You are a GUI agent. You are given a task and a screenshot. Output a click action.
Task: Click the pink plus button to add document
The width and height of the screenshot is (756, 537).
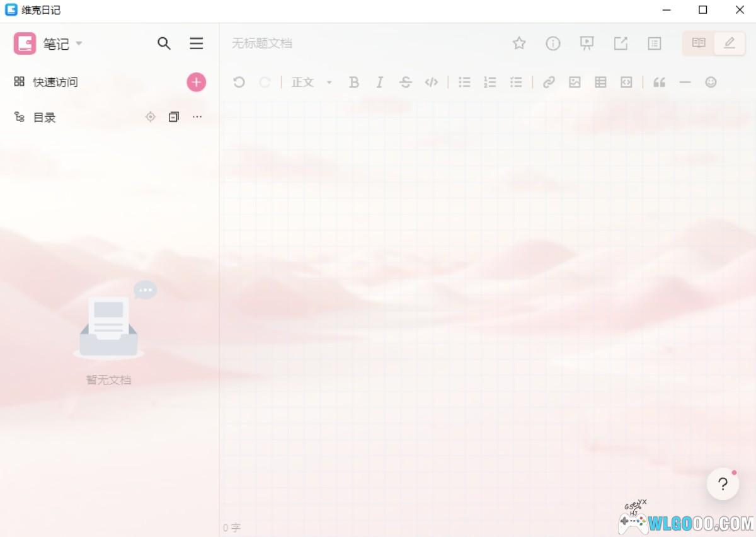[197, 82]
